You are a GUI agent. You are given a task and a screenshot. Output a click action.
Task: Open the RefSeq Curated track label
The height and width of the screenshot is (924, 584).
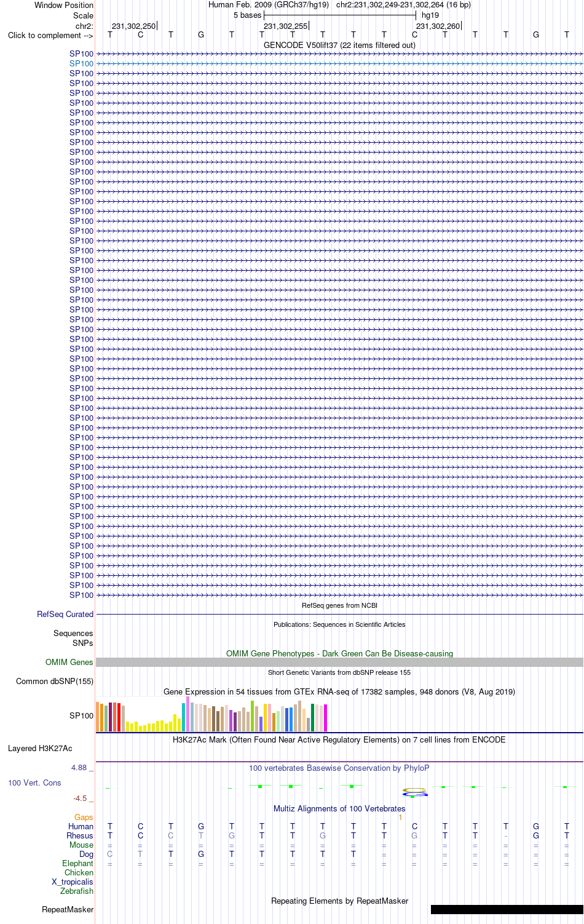coord(65,614)
